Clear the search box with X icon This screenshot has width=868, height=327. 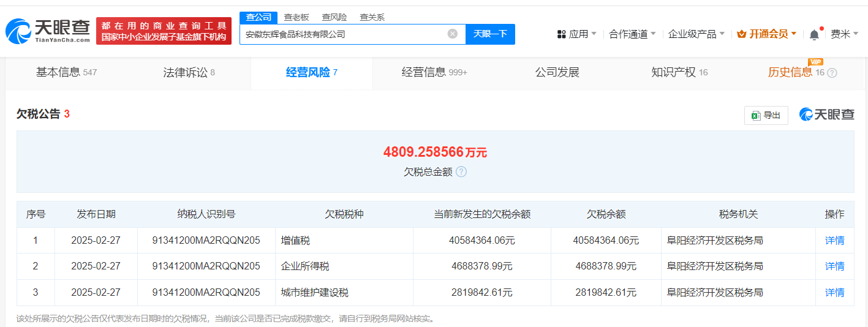point(453,34)
